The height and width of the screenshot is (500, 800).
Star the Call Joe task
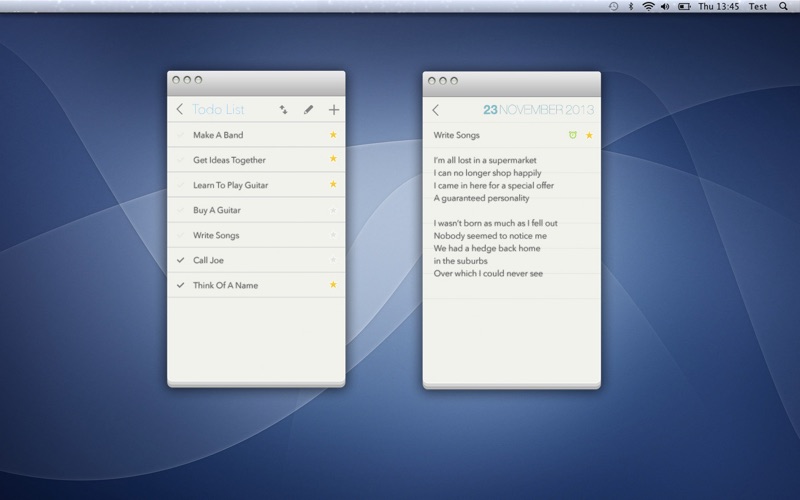coord(333,260)
